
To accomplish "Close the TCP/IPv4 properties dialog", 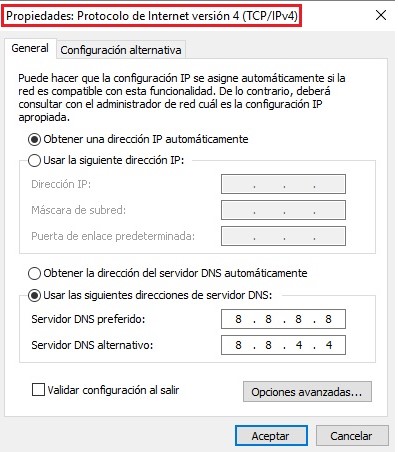I will tap(381, 15).
